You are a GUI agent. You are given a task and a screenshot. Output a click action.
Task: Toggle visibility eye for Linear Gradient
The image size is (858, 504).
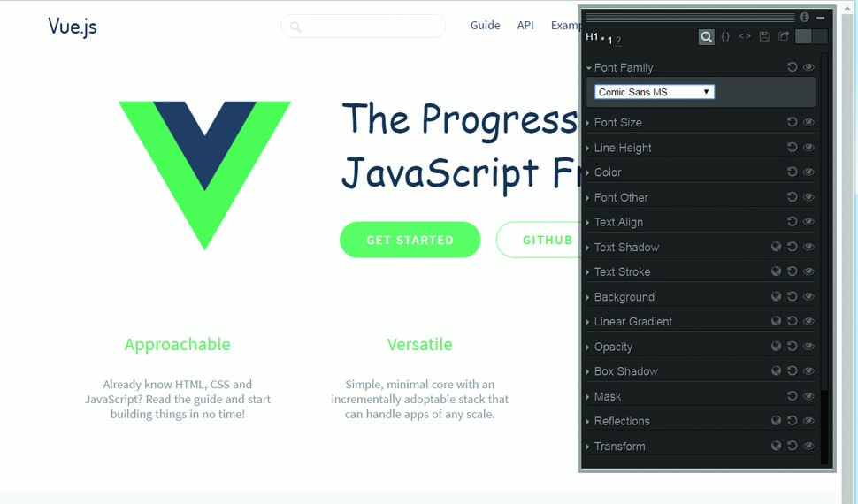click(x=808, y=321)
